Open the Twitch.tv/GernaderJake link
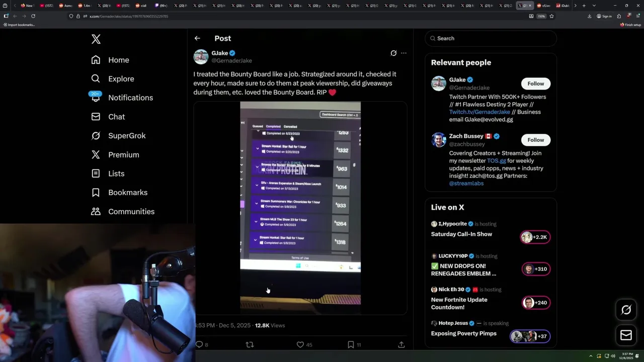Image resolution: width=644 pixels, height=362 pixels. [479, 112]
